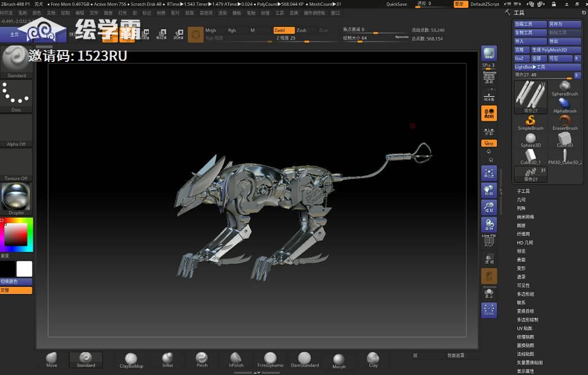Select the Move brush in bottom shelf
The width and height of the screenshot is (588, 375).
[x=51, y=360]
